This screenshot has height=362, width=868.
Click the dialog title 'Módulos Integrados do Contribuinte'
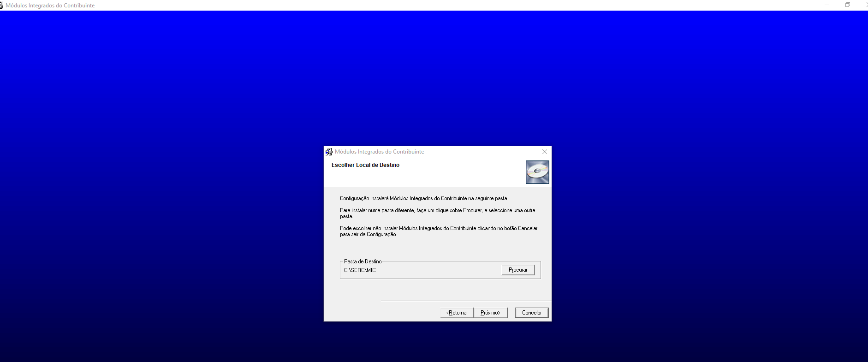pyautogui.click(x=379, y=152)
